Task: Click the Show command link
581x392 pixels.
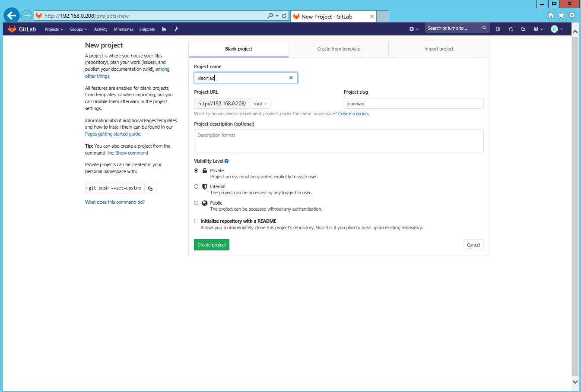Action: pos(132,153)
